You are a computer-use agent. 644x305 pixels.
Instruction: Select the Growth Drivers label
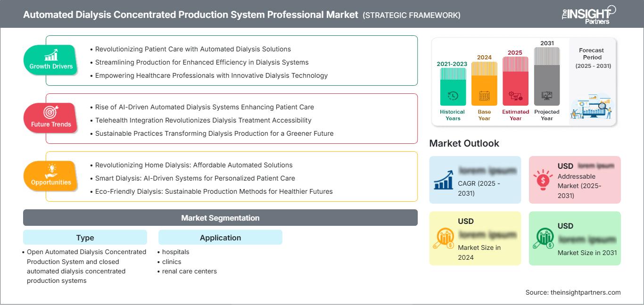tap(51, 66)
